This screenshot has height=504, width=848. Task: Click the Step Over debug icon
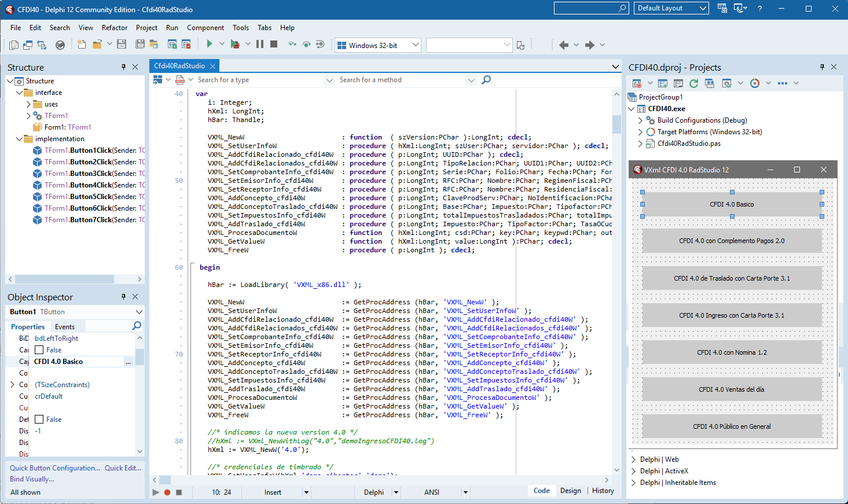(x=306, y=44)
